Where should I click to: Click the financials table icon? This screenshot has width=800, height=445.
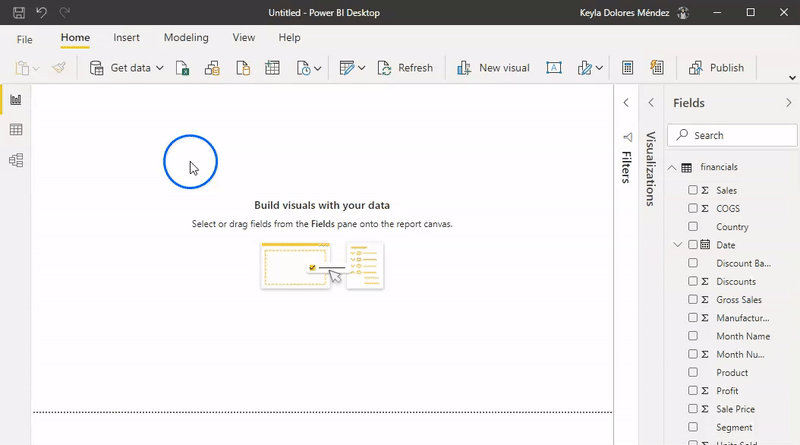pyautogui.click(x=687, y=167)
